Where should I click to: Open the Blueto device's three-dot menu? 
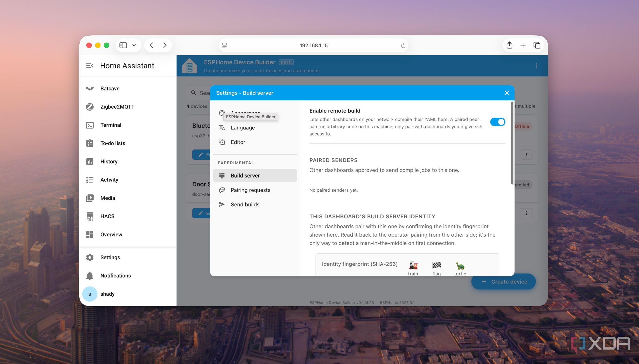(x=527, y=155)
